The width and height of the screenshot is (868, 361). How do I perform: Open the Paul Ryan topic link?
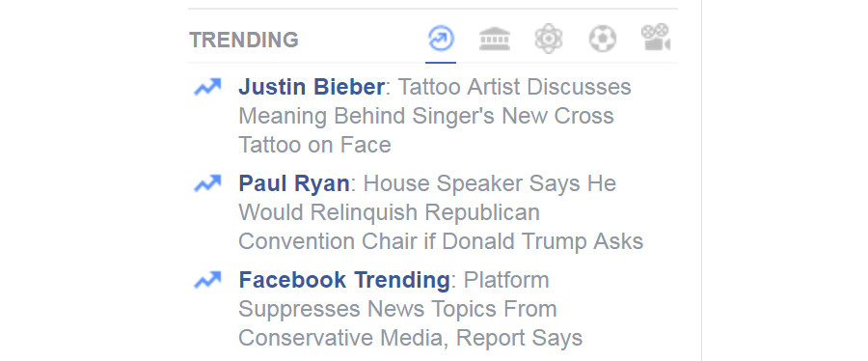click(x=294, y=183)
